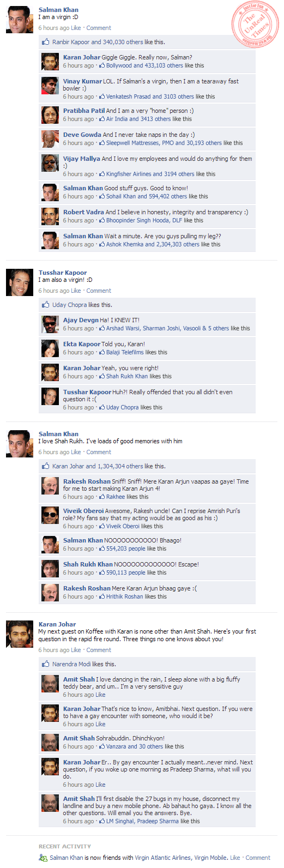Screen dimensions: 284x868
Task: Click thumbs-up icon beside Uday Chopra likes this
Action: point(46,305)
